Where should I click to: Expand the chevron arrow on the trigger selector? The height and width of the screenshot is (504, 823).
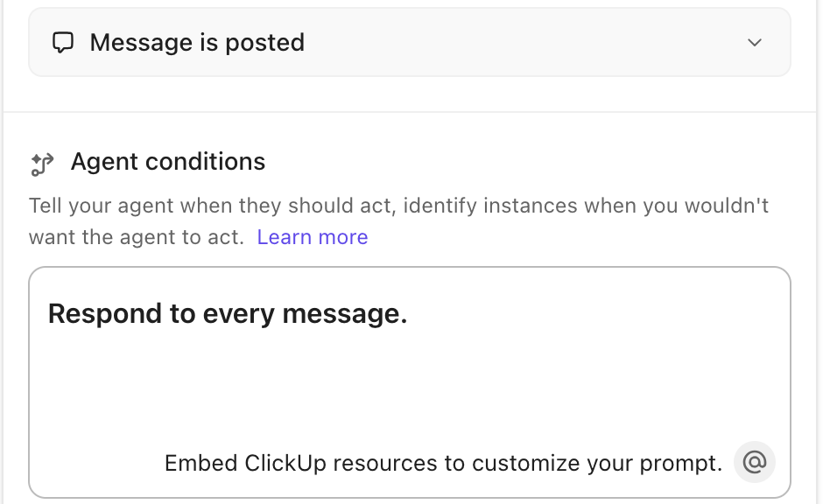(x=755, y=43)
